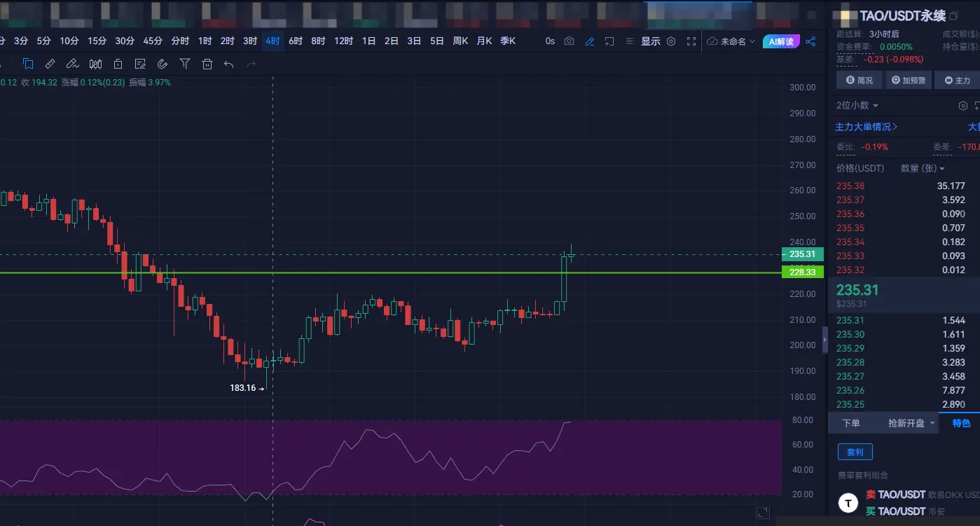Enter fullscreen chart mode
Screen dimensions: 980x526
tap(691, 41)
